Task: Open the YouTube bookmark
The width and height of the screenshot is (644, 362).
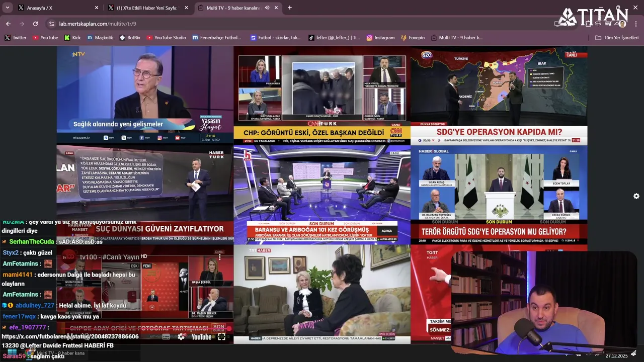Action: [x=45, y=38]
